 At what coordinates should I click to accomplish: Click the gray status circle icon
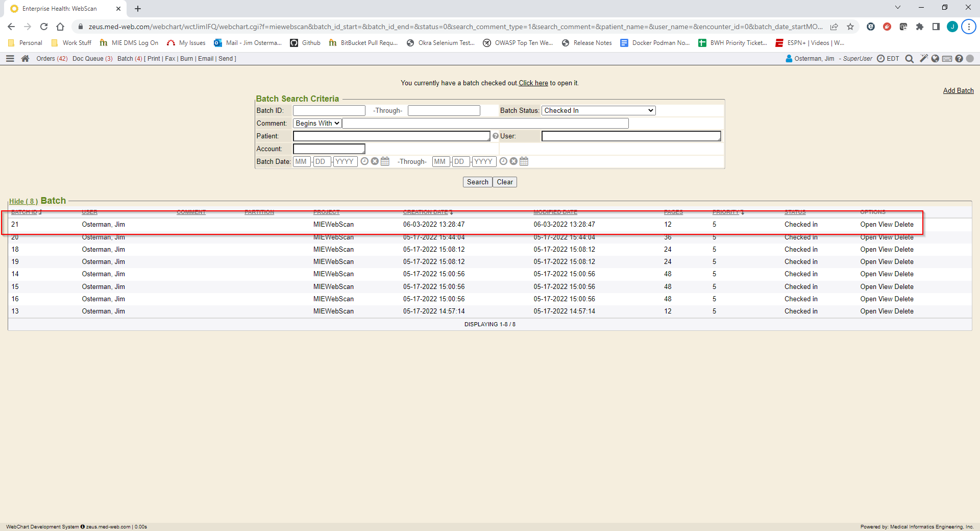click(970, 59)
